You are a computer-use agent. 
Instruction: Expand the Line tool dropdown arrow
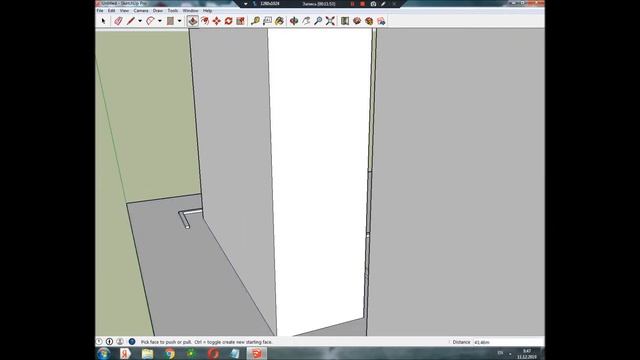pyautogui.click(x=140, y=21)
